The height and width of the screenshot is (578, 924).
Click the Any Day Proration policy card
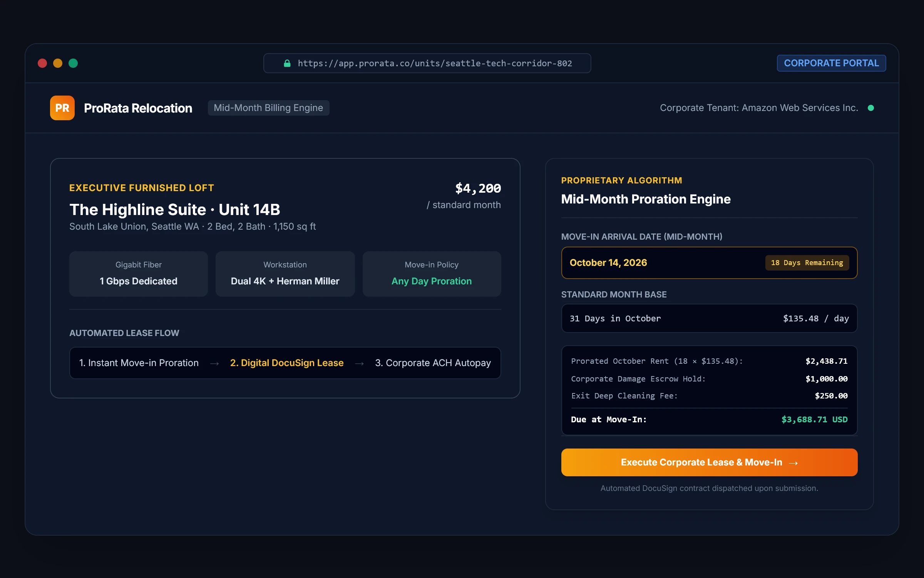point(432,274)
